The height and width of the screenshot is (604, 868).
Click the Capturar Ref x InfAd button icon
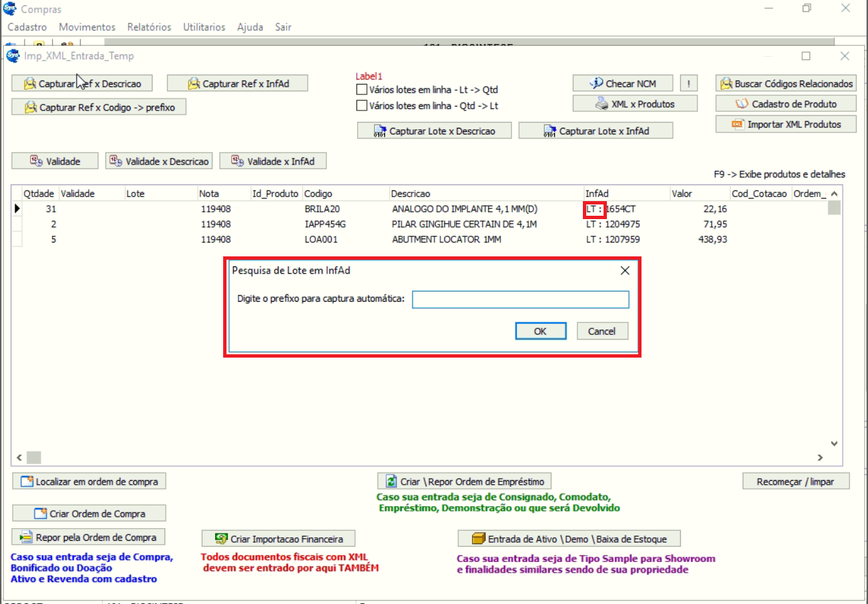[x=194, y=84]
